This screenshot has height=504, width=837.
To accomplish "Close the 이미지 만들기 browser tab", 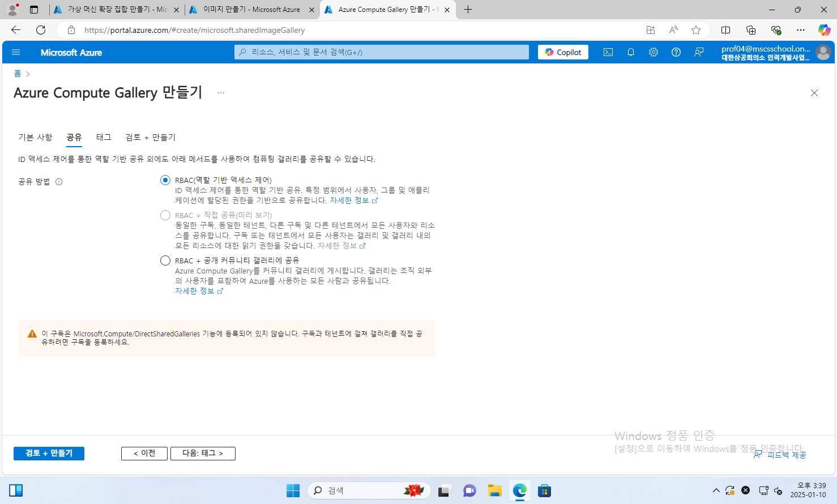I will coord(311,10).
